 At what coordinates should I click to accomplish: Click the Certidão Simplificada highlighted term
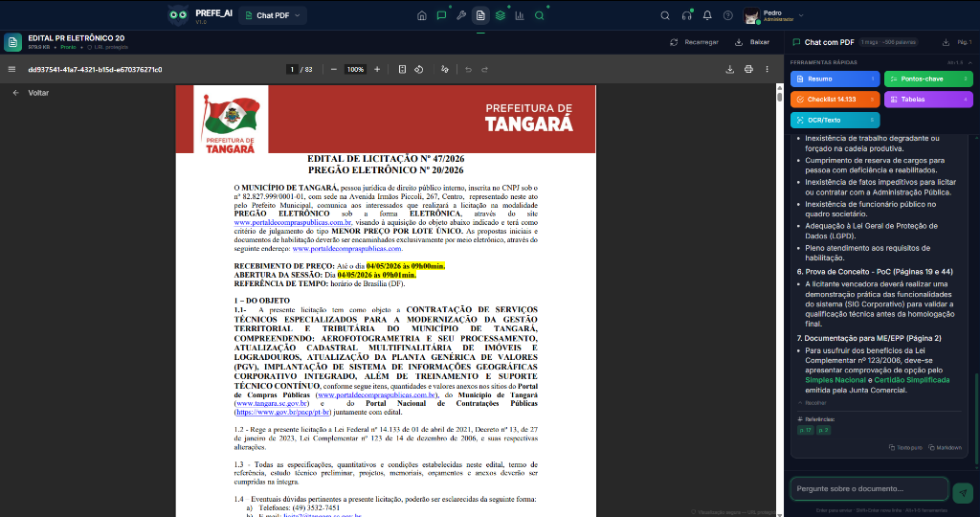pos(911,380)
